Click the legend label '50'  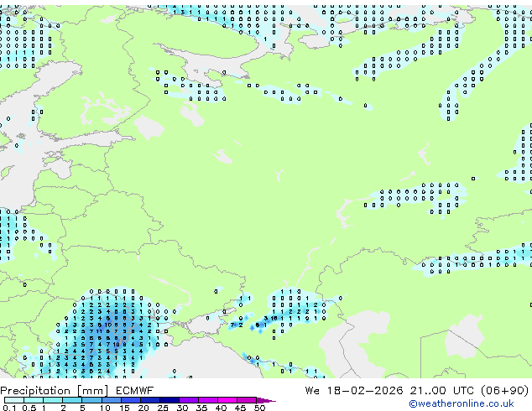[259, 408]
